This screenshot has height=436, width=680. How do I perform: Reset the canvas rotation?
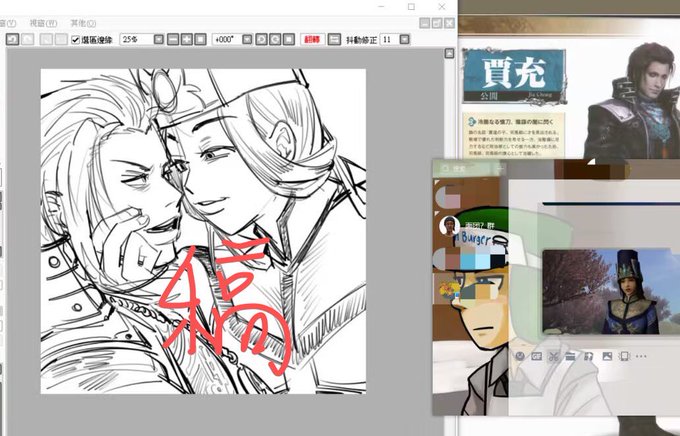(289, 39)
